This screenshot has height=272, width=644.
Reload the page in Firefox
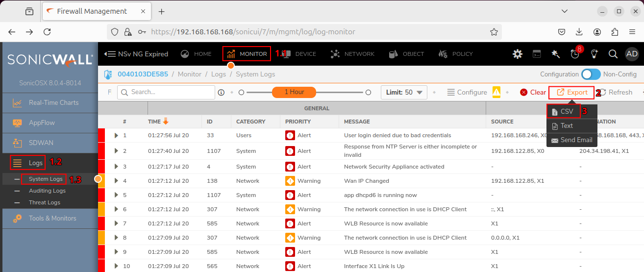[x=47, y=32]
